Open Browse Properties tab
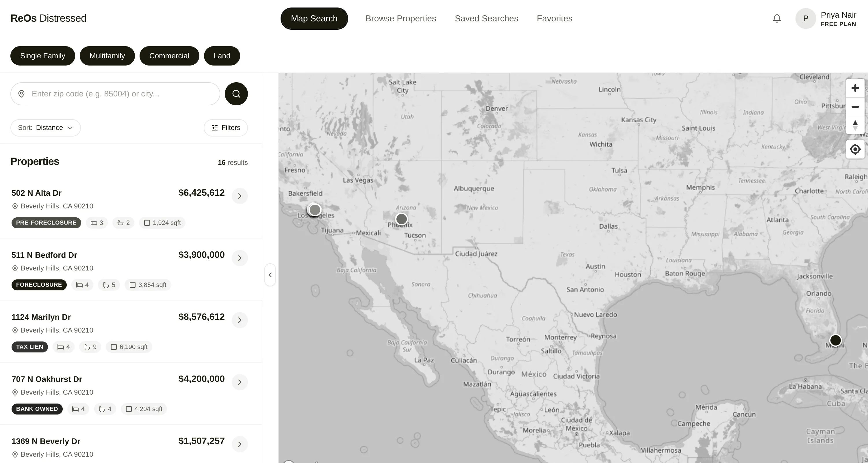This screenshot has height=463, width=868. (x=401, y=18)
